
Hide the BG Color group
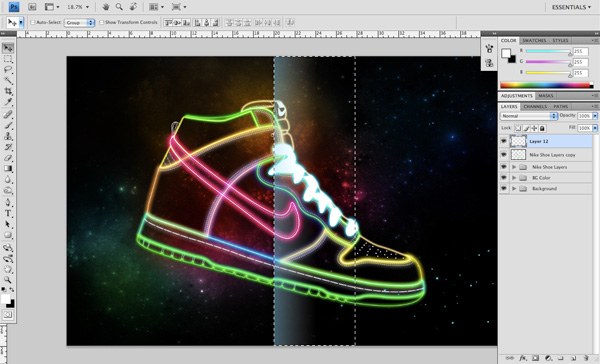click(504, 178)
